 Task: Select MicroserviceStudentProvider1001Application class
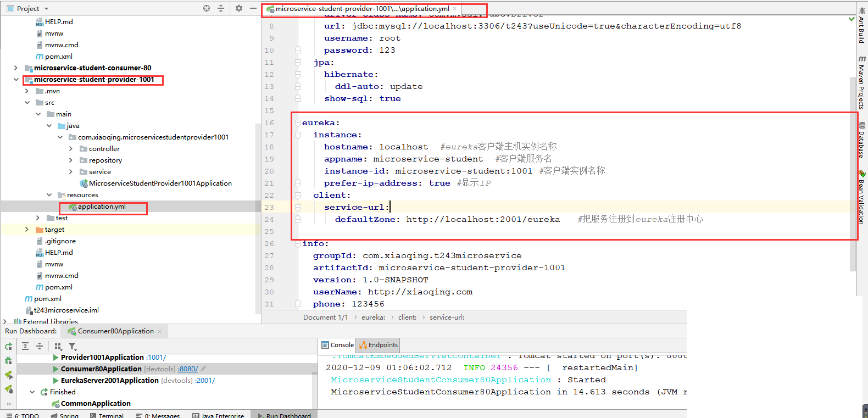(160, 183)
